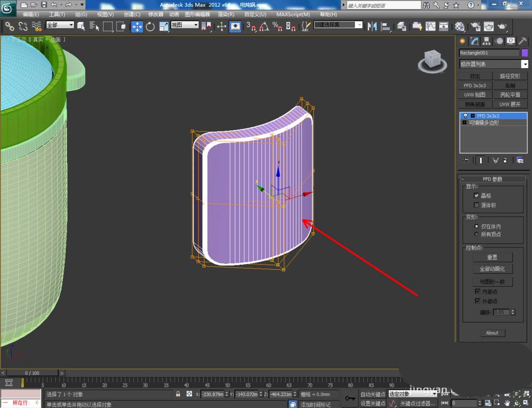Viewport: 532px width, 408px height.
Task: Enable the 源体积 (Source Volume) checkbox
Action: 477,205
